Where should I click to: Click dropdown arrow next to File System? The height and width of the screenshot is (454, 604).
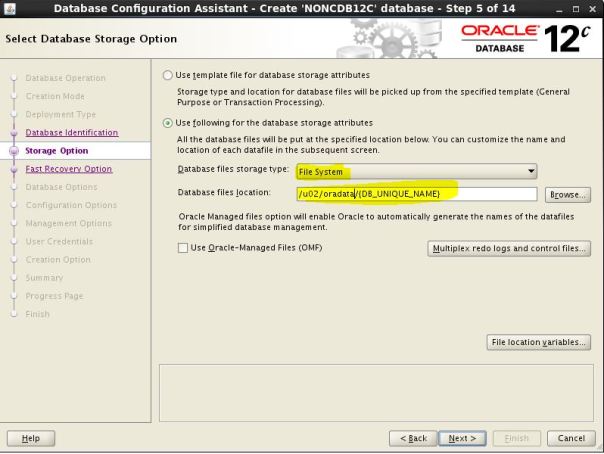531,171
